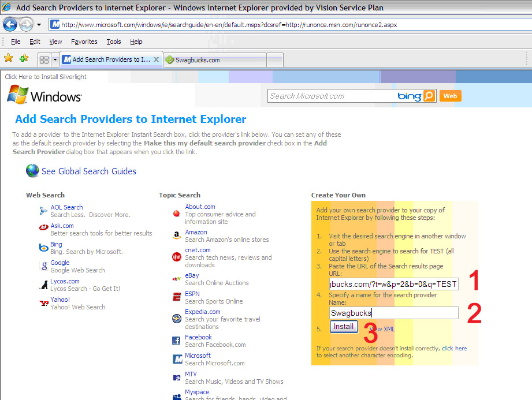Click the Add to Favorites icon
532x400 pixels.
tap(24, 58)
